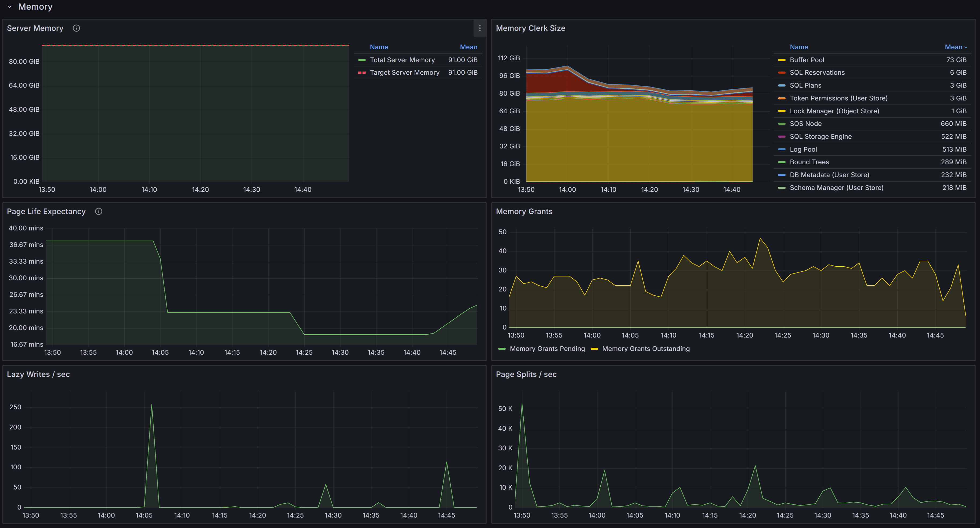The width and height of the screenshot is (980, 528).
Task: Sort Server Memory legend by Name
Action: click(379, 47)
